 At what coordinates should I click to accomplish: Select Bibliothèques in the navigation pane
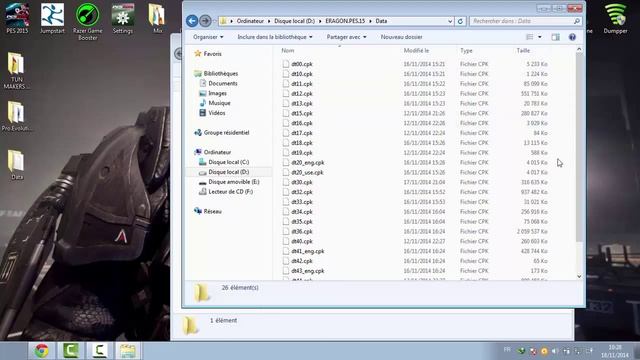[216, 73]
